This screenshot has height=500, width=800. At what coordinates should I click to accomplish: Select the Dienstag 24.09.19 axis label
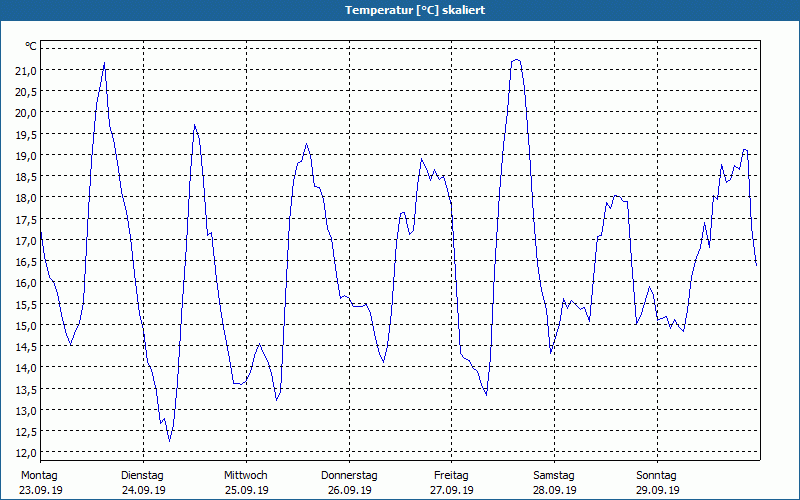(x=143, y=483)
